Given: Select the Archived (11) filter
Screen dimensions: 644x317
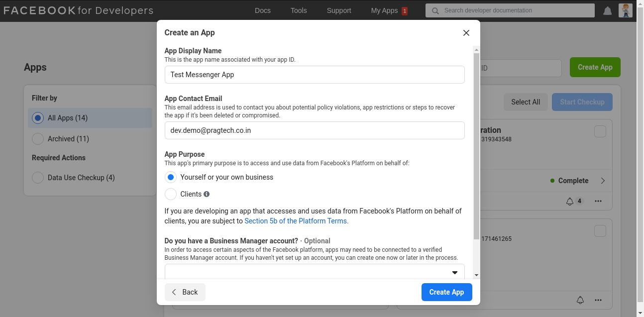Looking at the screenshot, I should pos(38,139).
